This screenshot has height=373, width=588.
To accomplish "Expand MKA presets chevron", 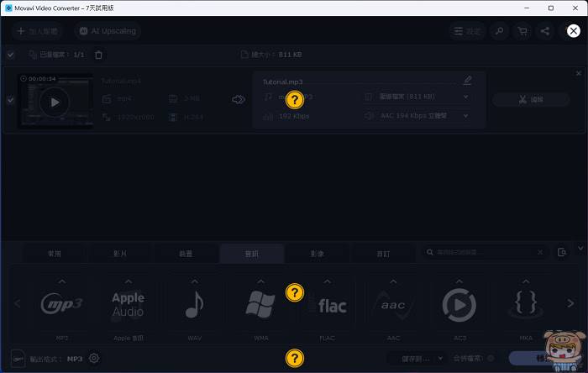I will (526, 281).
